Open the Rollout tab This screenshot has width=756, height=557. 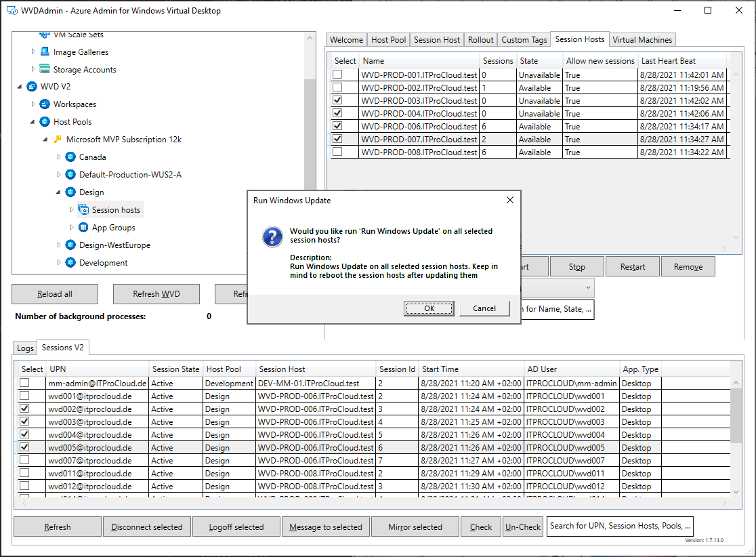pyautogui.click(x=481, y=40)
